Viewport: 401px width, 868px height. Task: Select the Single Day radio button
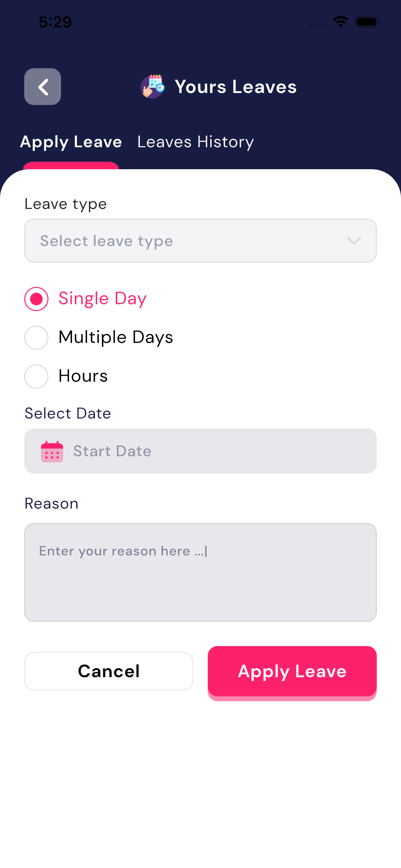pos(36,299)
